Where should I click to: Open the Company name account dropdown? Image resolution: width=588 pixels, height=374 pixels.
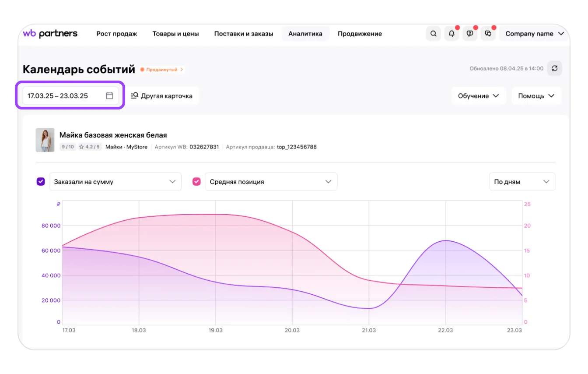(x=535, y=34)
